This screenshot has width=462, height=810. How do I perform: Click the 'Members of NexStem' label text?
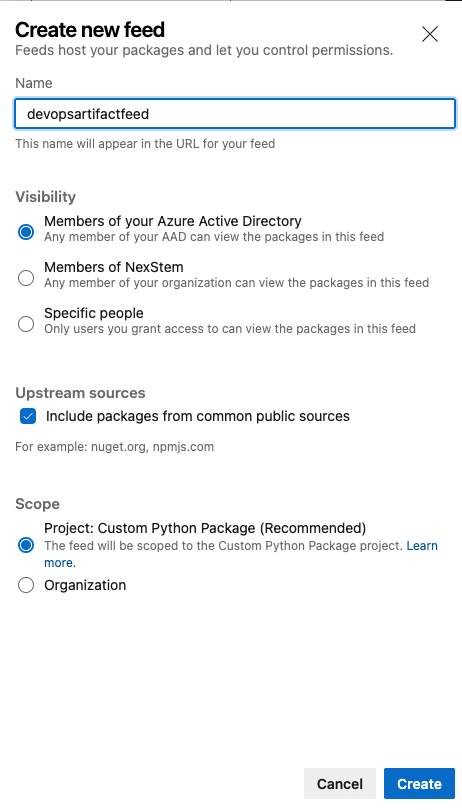(114, 267)
